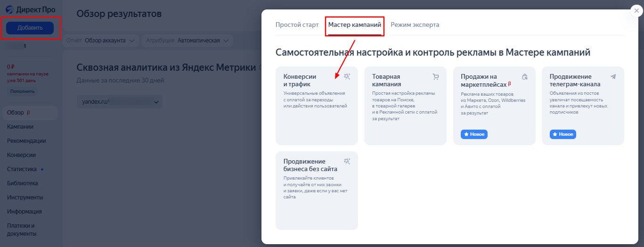This screenshot has height=247, width=644.
Task: Expand the yandex.ru counter selector
Action: (x=119, y=101)
